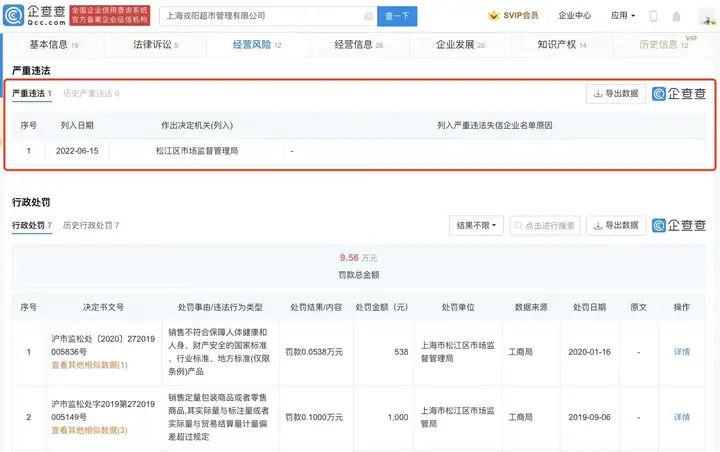This screenshot has height=452, width=720.
Task: Select the 行政处罚 7 sub-tab
Action: (x=32, y=225)
